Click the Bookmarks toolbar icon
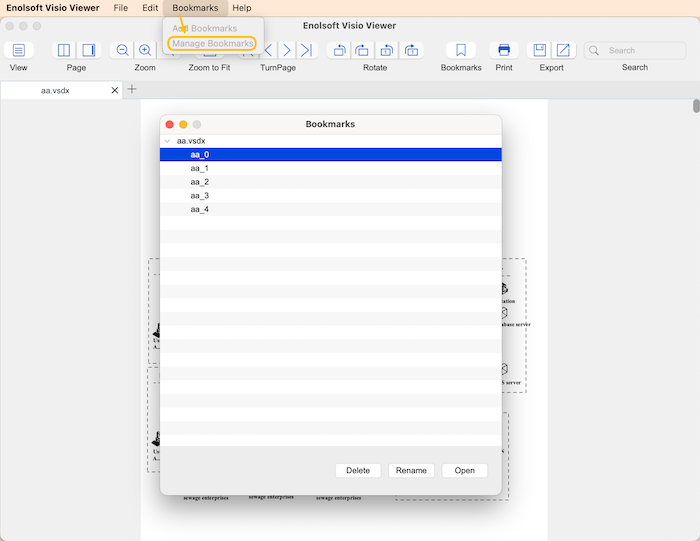Viewport: 700px width, 541px height. 461,50
